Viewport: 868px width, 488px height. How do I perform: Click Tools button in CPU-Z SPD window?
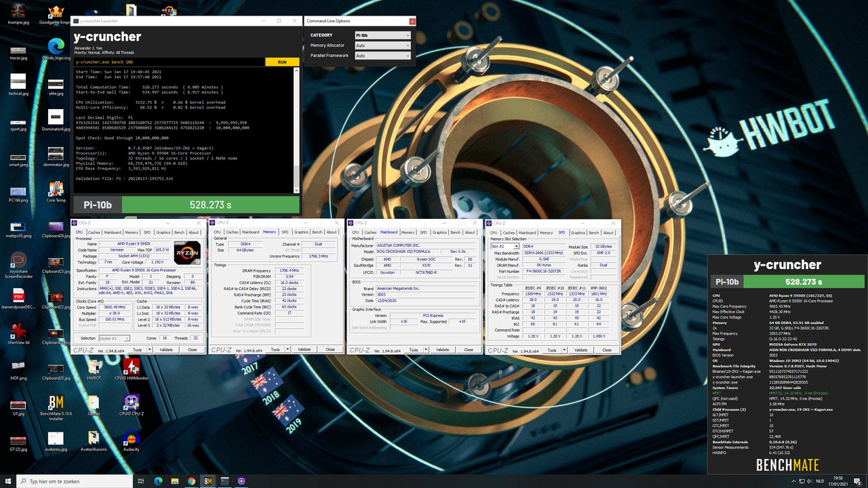(551, 350)
